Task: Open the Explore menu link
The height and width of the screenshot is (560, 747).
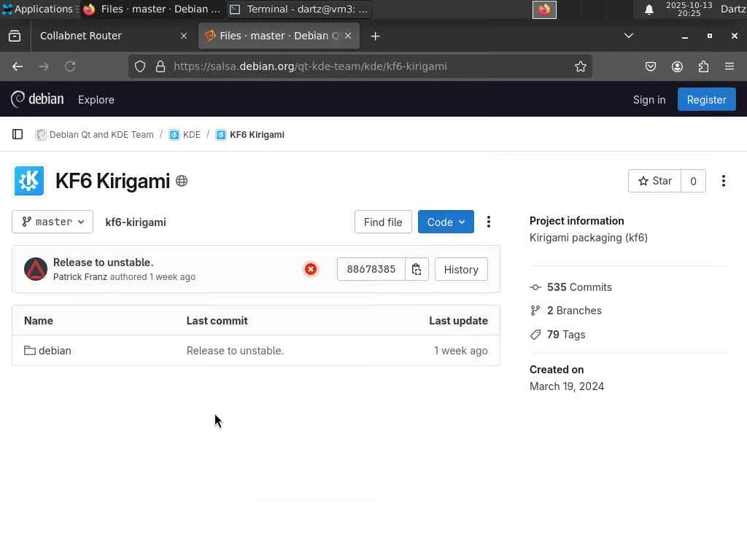Action: click(96, 99)
